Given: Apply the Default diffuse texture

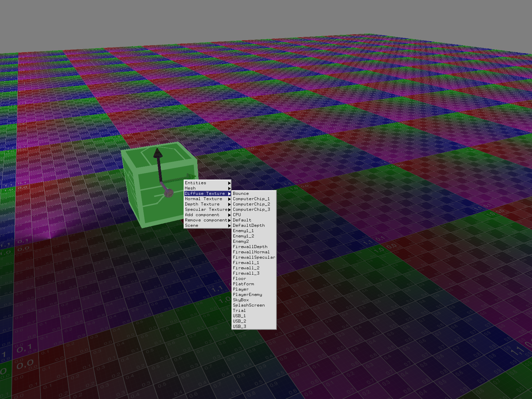Looking at the screenshot, I should pyautogui.click(x=242, y=220).
